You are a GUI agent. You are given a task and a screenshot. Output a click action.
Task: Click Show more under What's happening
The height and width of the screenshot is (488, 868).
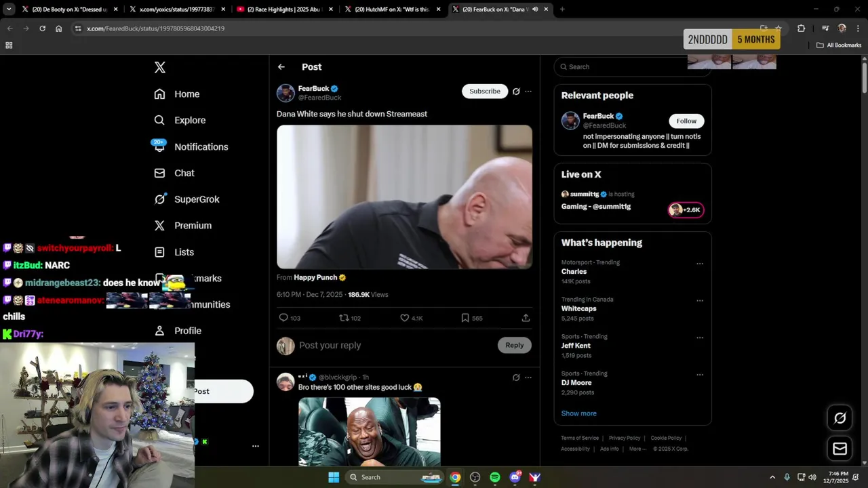point(579,413)
